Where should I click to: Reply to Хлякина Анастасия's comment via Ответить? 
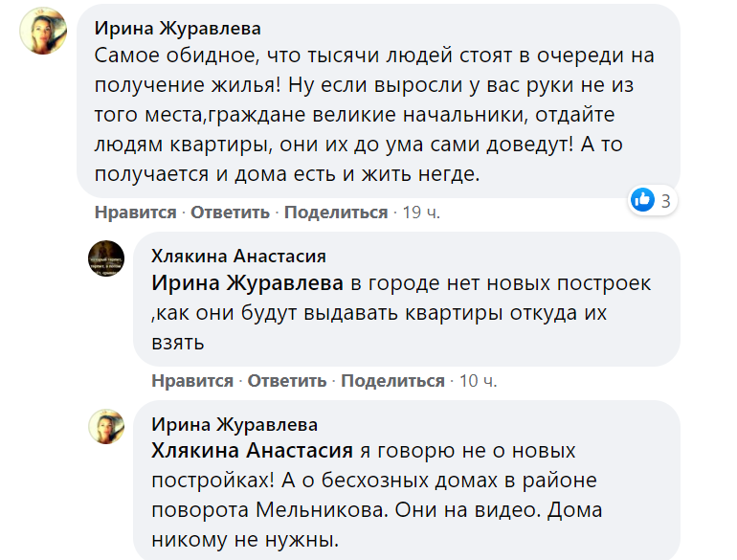coord(287,381)
